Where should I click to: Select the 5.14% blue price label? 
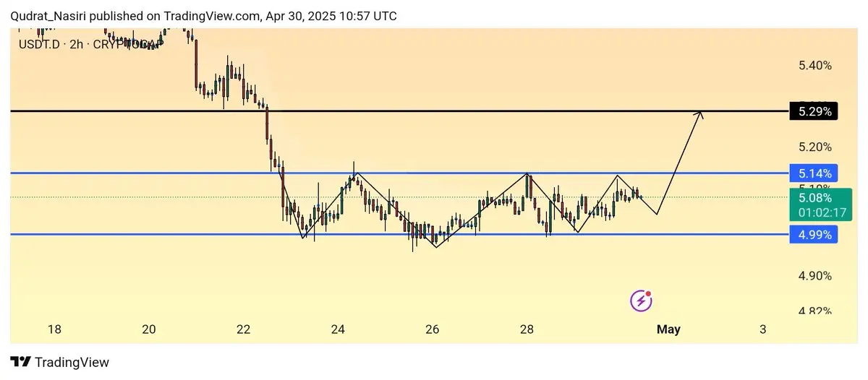[814, 173]
